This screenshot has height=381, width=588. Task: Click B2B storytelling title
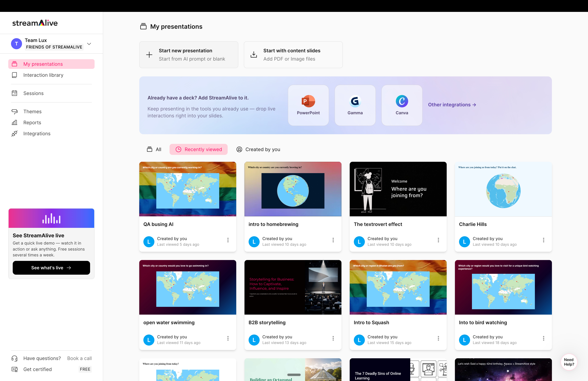267,322
